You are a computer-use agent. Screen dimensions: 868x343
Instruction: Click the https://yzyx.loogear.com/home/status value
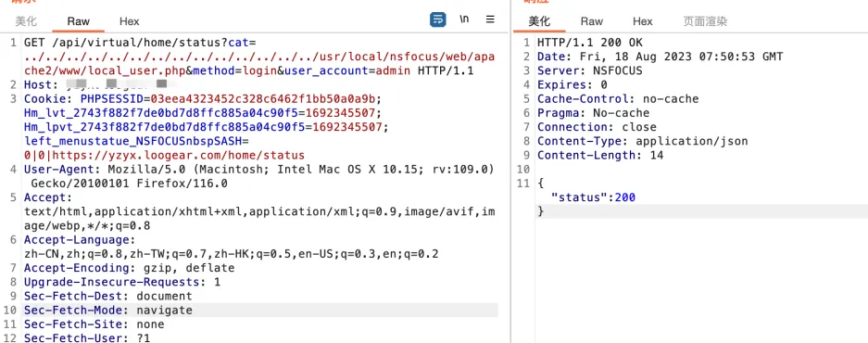[x=178, y=155]
